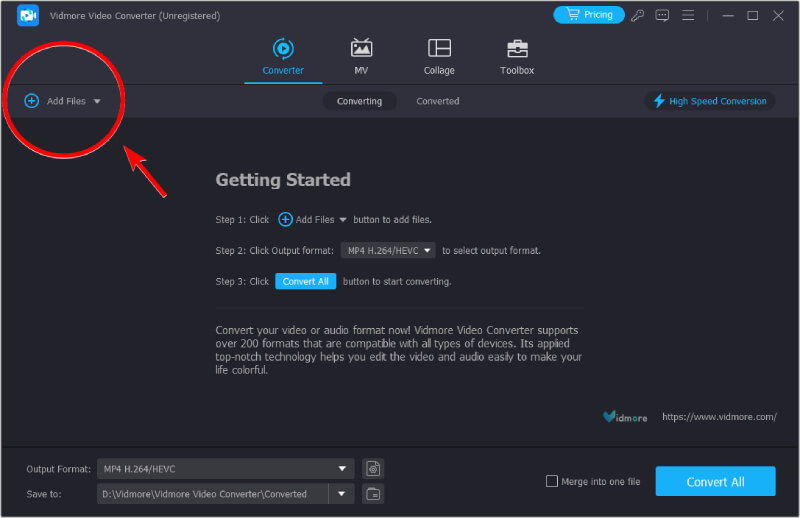
Task: Open the Toolbox module
Action: click(517, 56)
